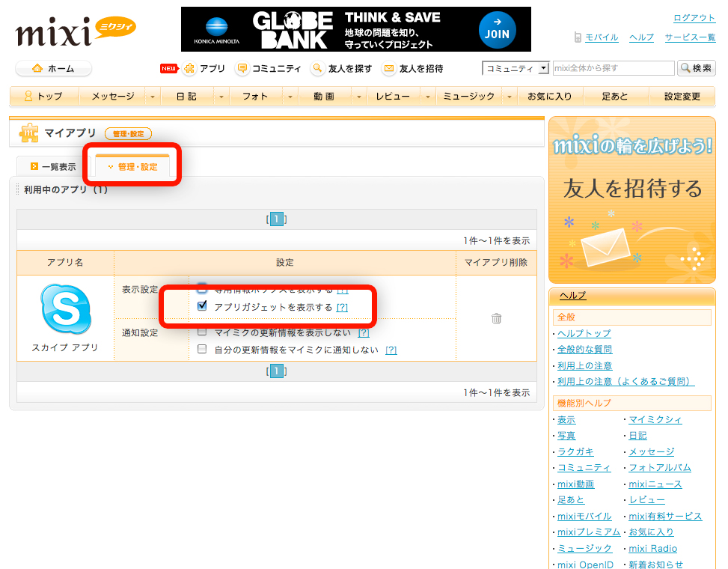Click the 友人を招待 envelope icon
This screenshot has height=569, width=728.
[x=388, y=69]
